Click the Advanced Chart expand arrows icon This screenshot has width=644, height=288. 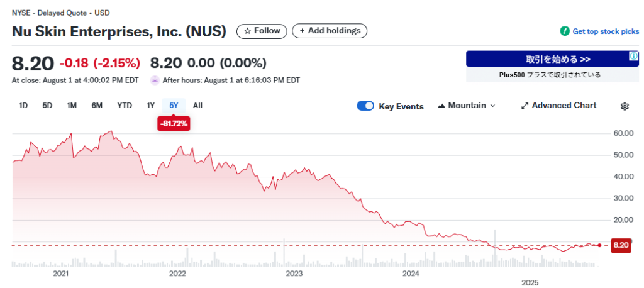pyautogui.click(x=525, y=106)
